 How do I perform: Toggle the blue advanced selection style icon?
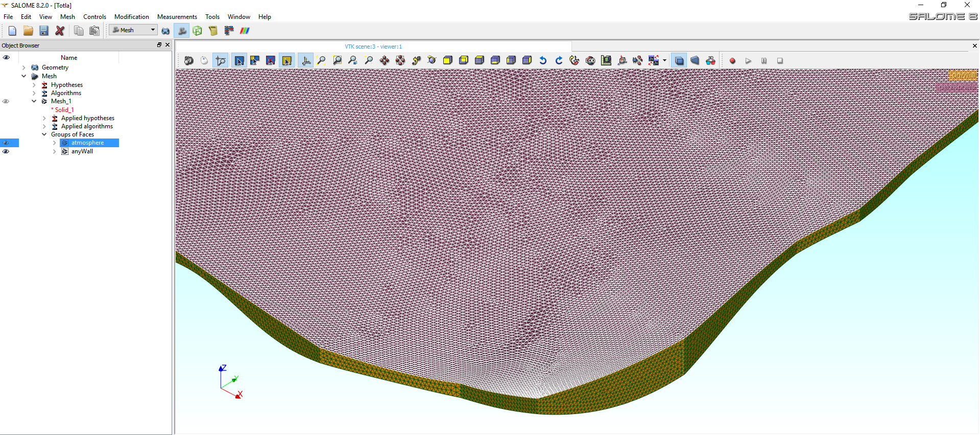(239, 60)
